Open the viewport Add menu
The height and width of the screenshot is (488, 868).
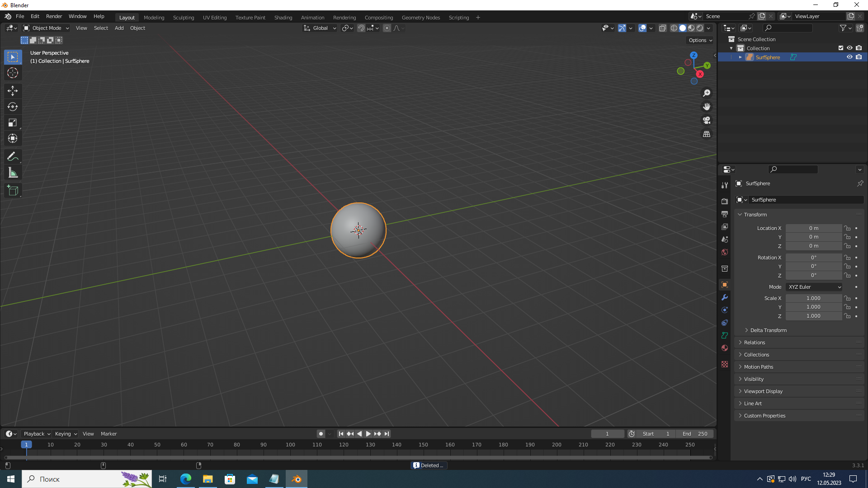pyautogui.click(x=119, y=28)
